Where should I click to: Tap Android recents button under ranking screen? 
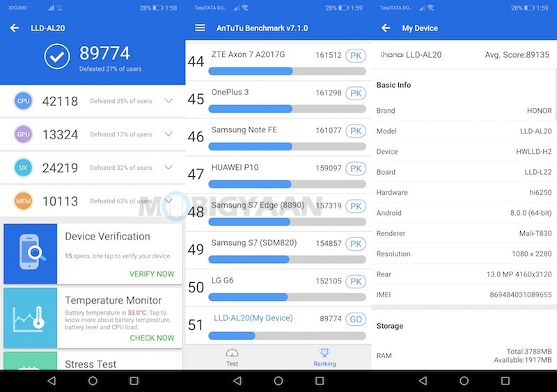point(320,381)
